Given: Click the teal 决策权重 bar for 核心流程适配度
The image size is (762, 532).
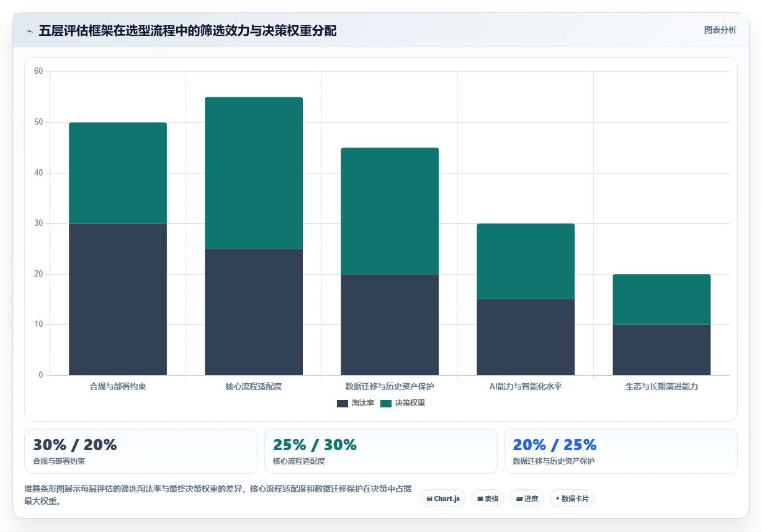Looking at the screenshot, I should (254, 173).
